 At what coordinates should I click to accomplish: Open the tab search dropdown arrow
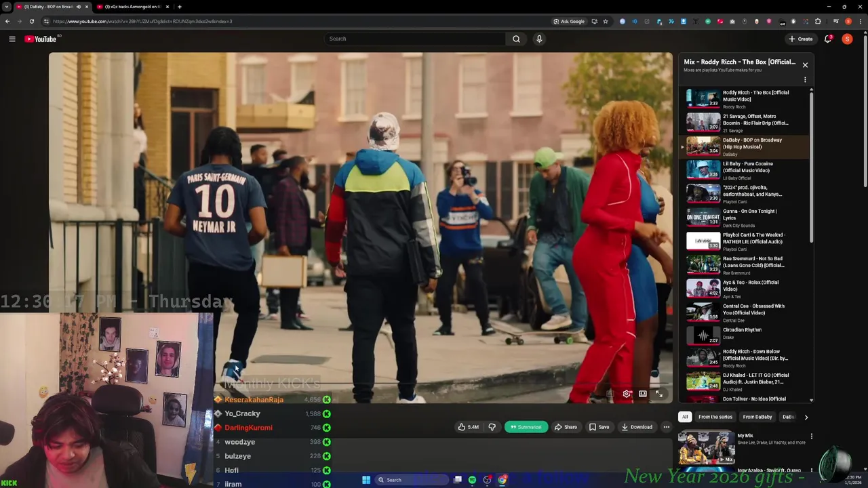6,7
